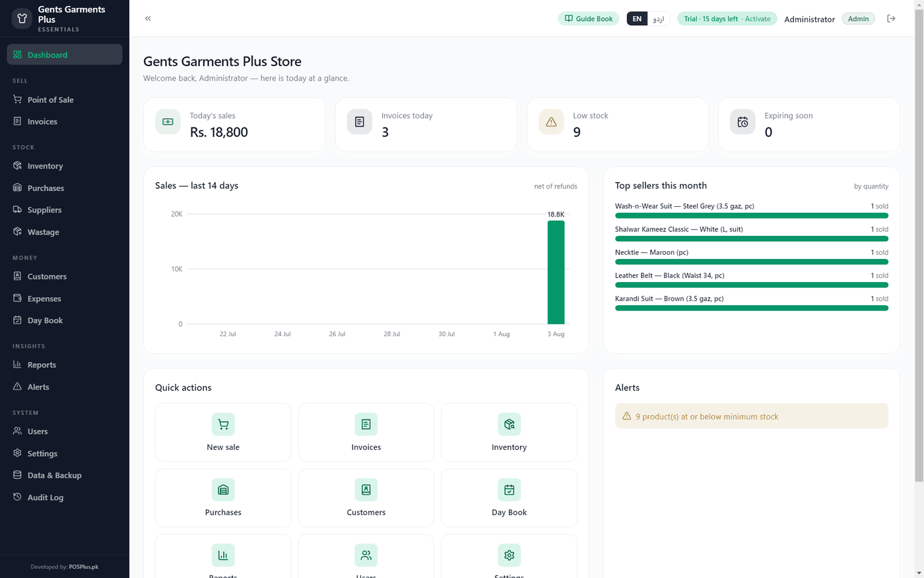924x578 pixels.
Task: Click the Reports quick action chart icon
Action: tap(223, 555)
